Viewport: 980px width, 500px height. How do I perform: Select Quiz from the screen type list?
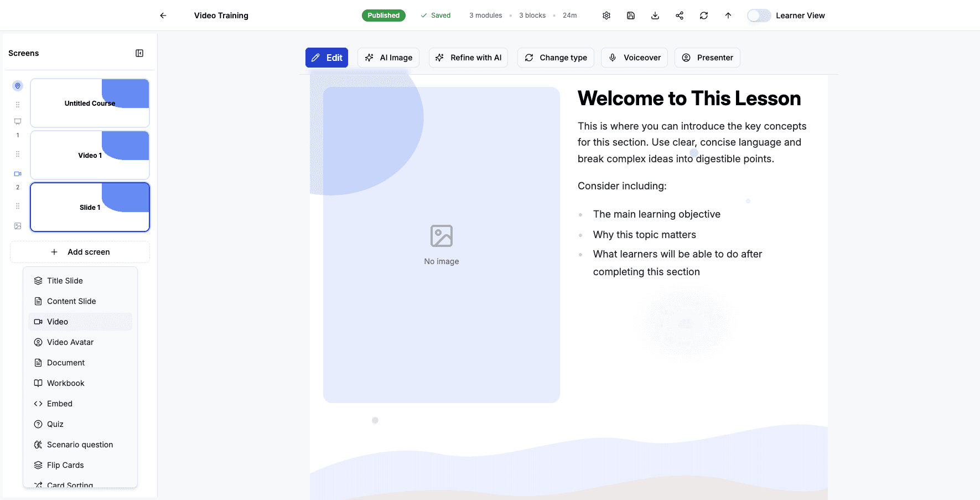click(x=55, y=424)
